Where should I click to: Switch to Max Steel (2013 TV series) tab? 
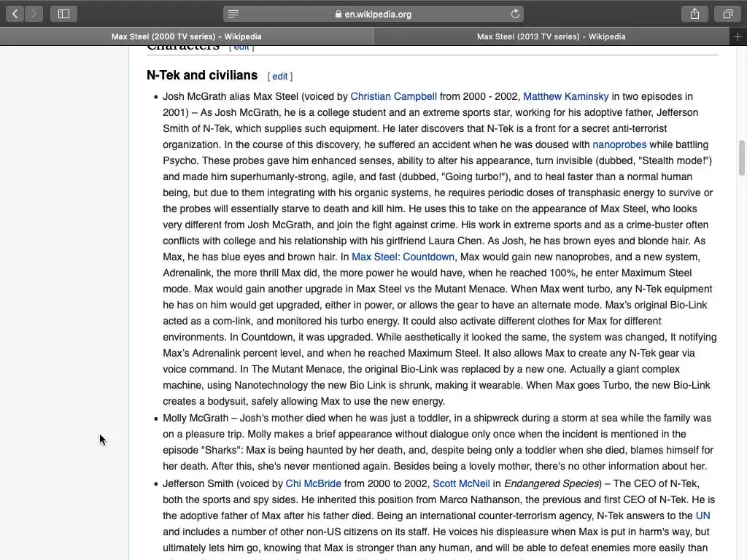pos(551,36)
